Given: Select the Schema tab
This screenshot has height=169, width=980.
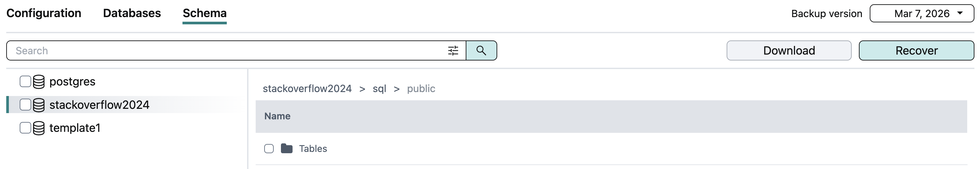Looking at the screenshot, I should click(x=204, y=13).
